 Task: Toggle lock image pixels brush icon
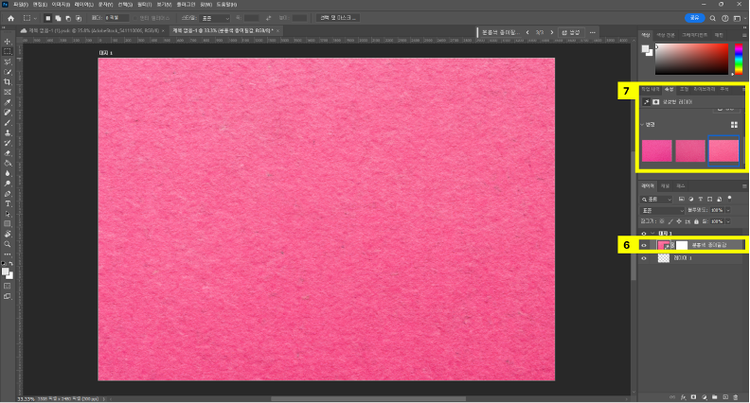[x=671, y=222]
